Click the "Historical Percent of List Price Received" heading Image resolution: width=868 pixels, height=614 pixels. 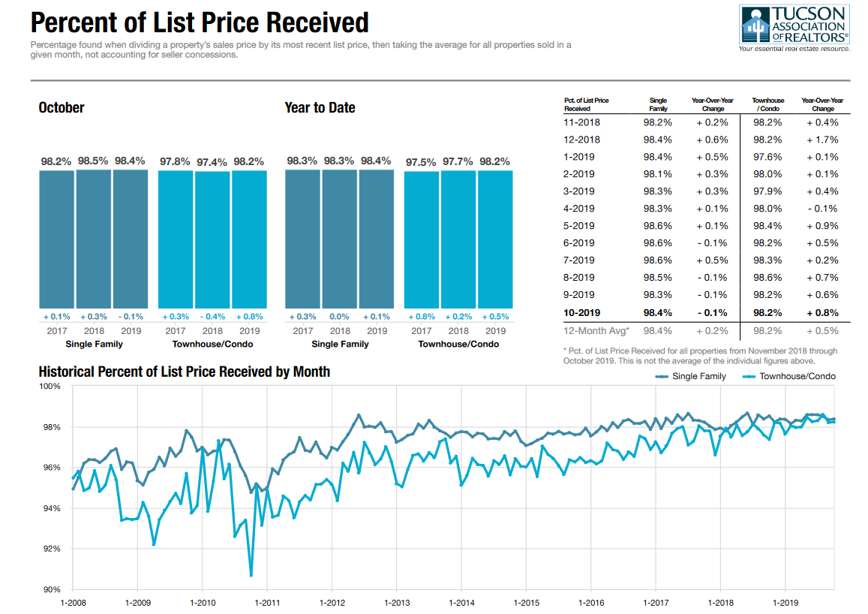click(184, 372)
